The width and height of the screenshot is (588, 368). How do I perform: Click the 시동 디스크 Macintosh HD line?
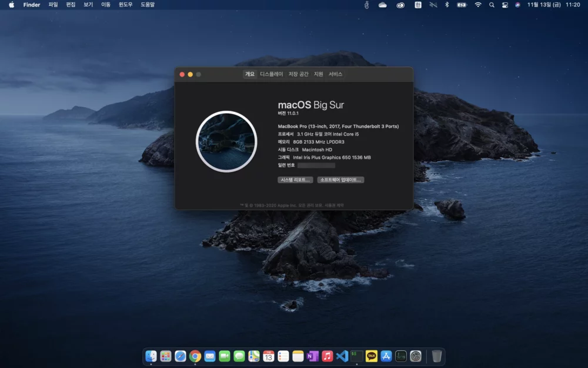pyautogui.click(x=305, y=150)
